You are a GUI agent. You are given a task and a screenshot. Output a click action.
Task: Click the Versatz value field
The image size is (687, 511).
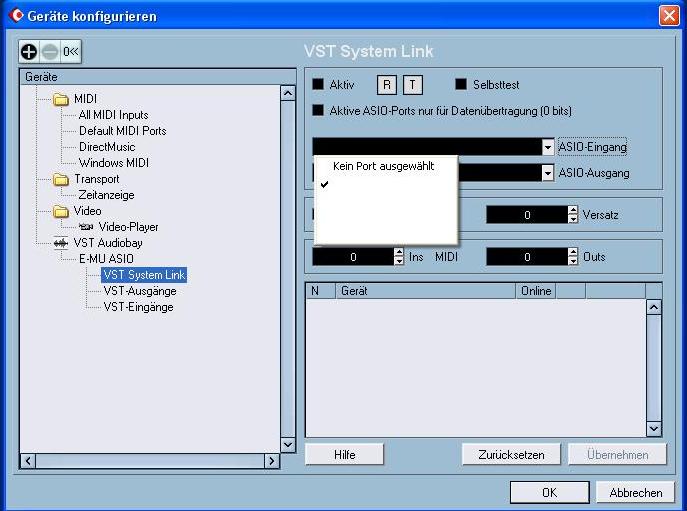coord(527,215)
